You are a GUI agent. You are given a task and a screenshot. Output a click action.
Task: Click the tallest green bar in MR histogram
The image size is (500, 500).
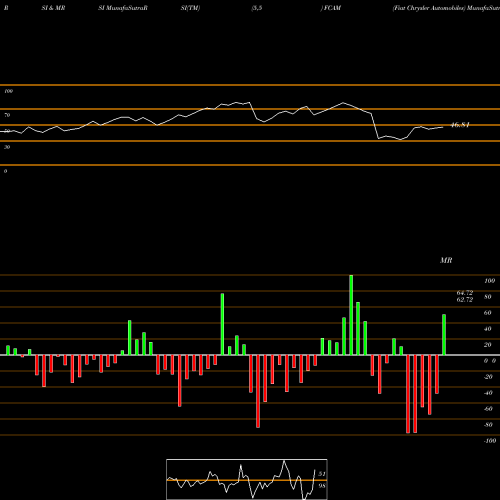pyautogui.click(x=351, y=315)
